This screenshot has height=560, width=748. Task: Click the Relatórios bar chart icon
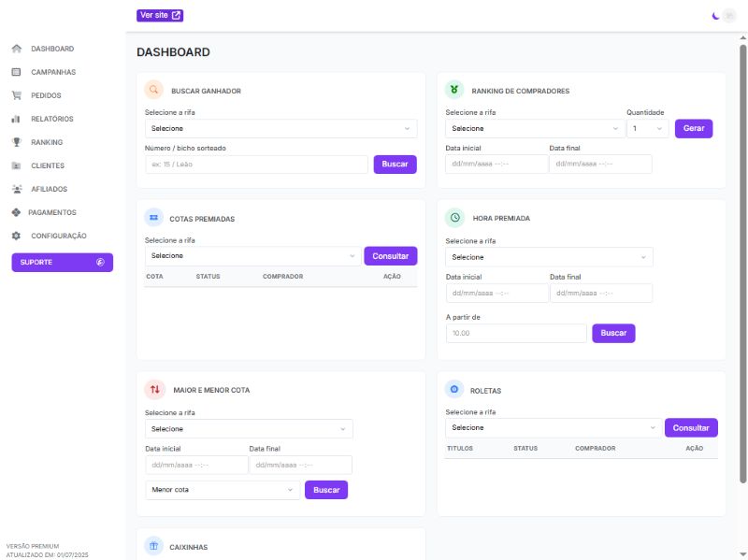(x=16, y=119)
